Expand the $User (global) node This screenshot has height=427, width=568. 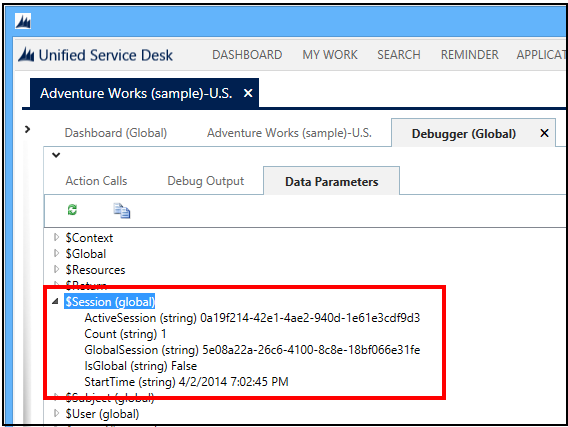click(56, 413)
